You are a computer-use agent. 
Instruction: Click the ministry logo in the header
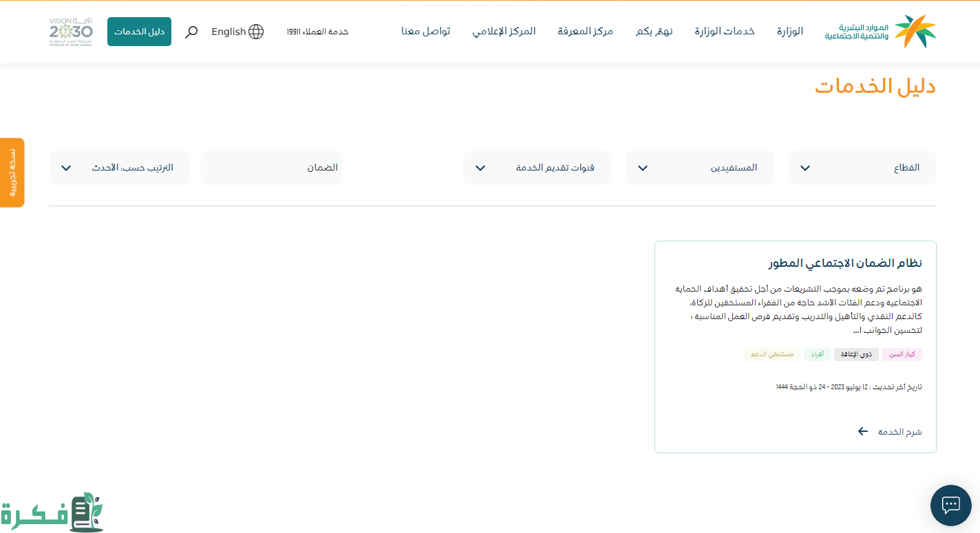881,32
